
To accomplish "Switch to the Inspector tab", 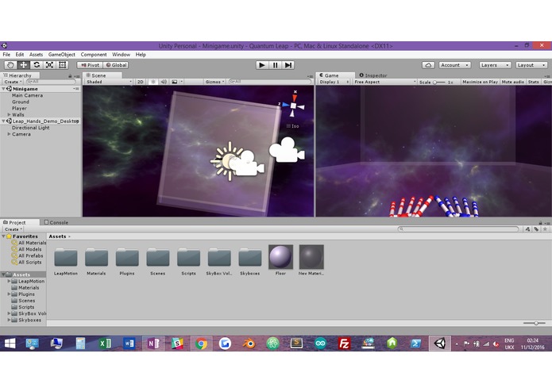I will click(x=373, y=75).
